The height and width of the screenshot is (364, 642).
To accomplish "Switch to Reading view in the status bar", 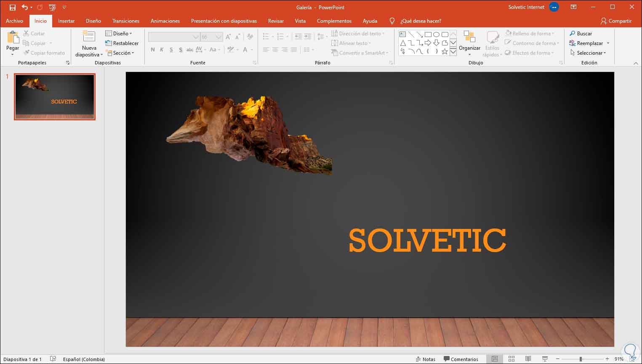I will coord(528,359).
